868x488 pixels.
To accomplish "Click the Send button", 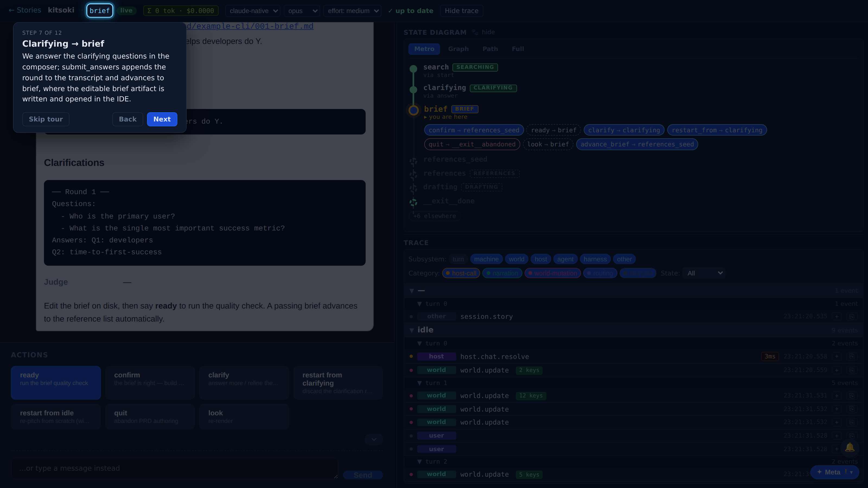I will 363,475.
